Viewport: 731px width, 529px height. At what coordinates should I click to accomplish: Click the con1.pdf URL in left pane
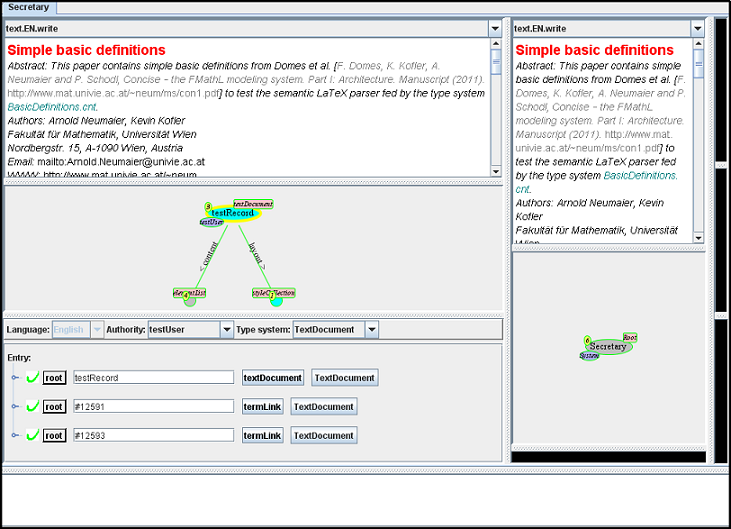coord(113,94)
